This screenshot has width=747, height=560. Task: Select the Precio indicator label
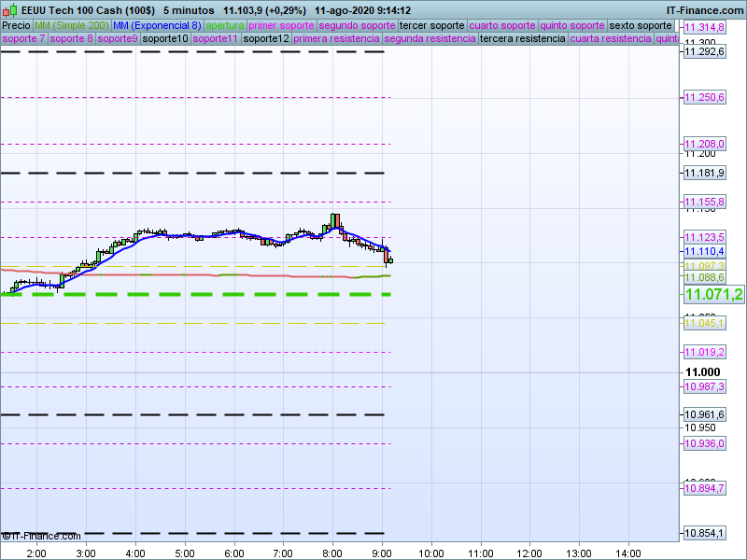tap(16, 25)
